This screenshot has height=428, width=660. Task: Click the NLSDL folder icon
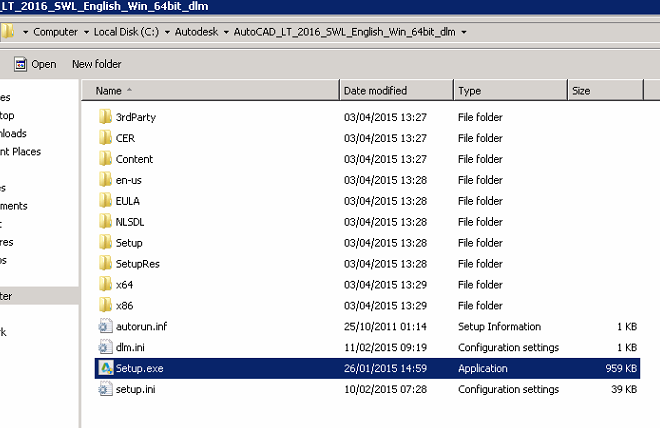pos(105,221)
